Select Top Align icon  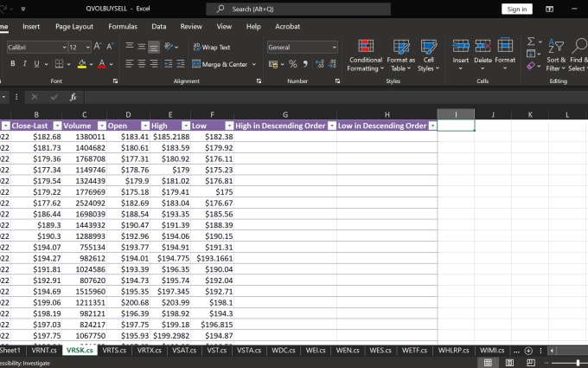pos(130,46)
